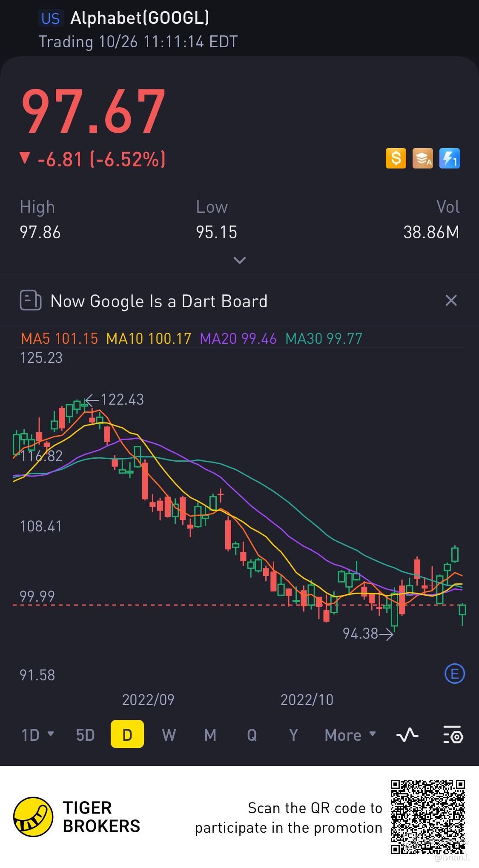This screenshot has width=479, height=868.
Task: Tap the Low value 95.15
Action: click(x=216, y=232)
